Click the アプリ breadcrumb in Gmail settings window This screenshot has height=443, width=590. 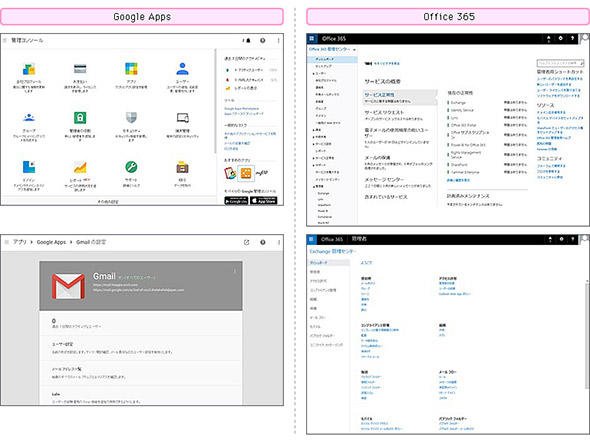[x=20, y=242]
